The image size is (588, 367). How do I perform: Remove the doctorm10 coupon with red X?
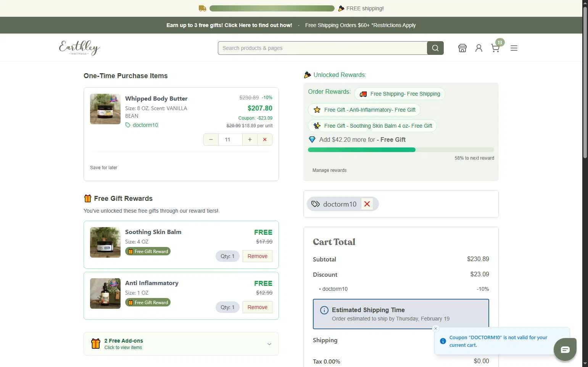coord(367,204)
